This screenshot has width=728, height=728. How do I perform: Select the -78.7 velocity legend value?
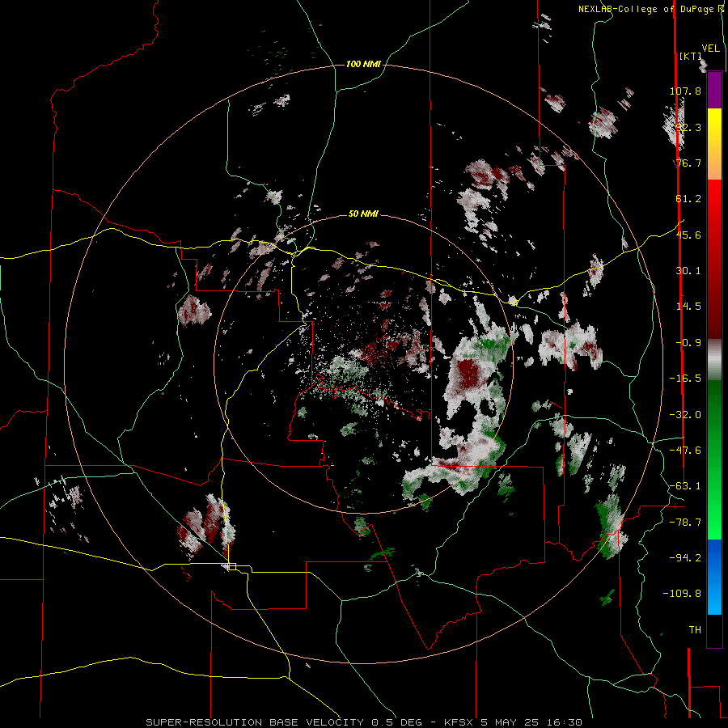click(x=685, y=523)
